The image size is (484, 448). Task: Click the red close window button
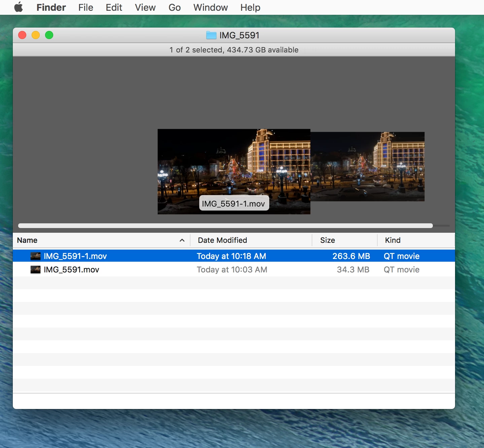tap(22, 35)
